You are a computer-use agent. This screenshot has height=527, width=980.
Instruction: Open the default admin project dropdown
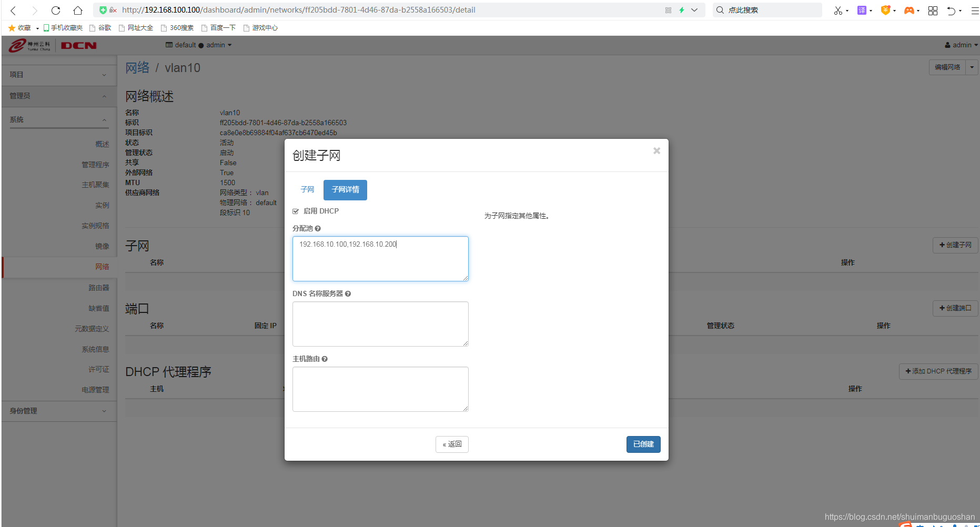point(198,45)
